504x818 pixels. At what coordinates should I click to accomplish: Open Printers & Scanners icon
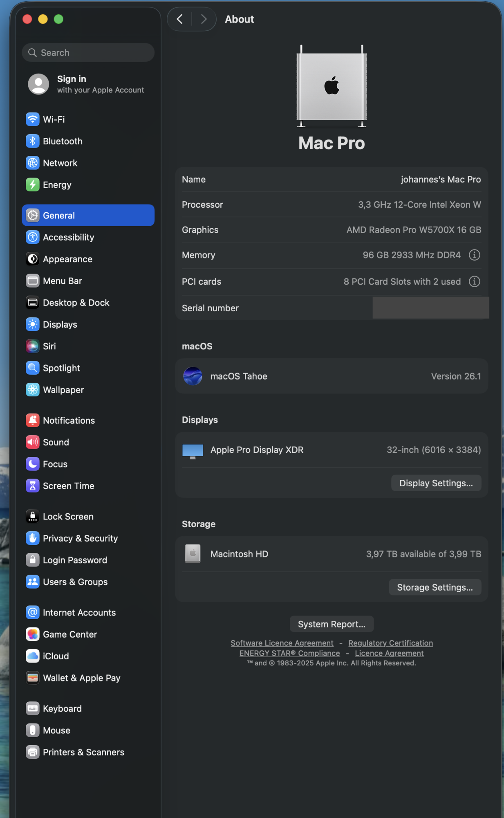[33, 752]
